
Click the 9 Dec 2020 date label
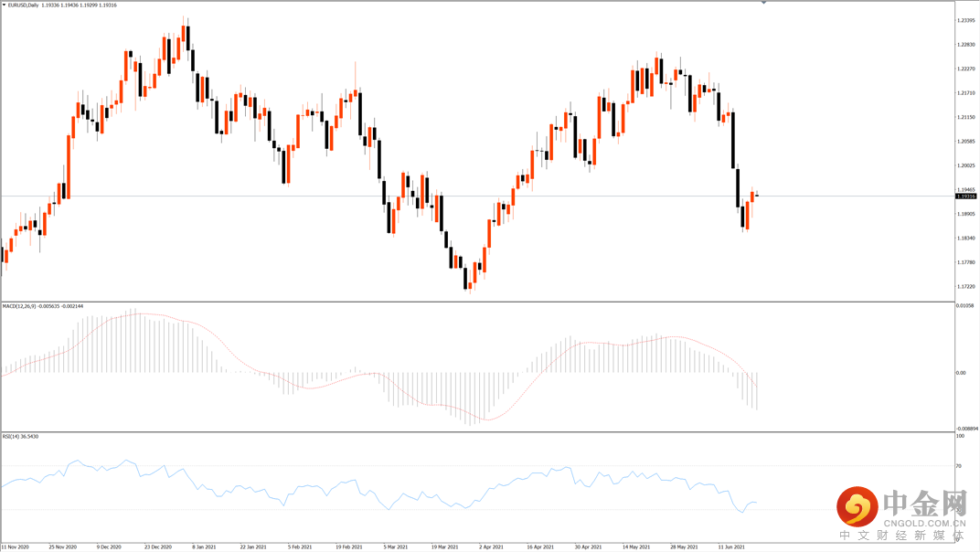110,547
